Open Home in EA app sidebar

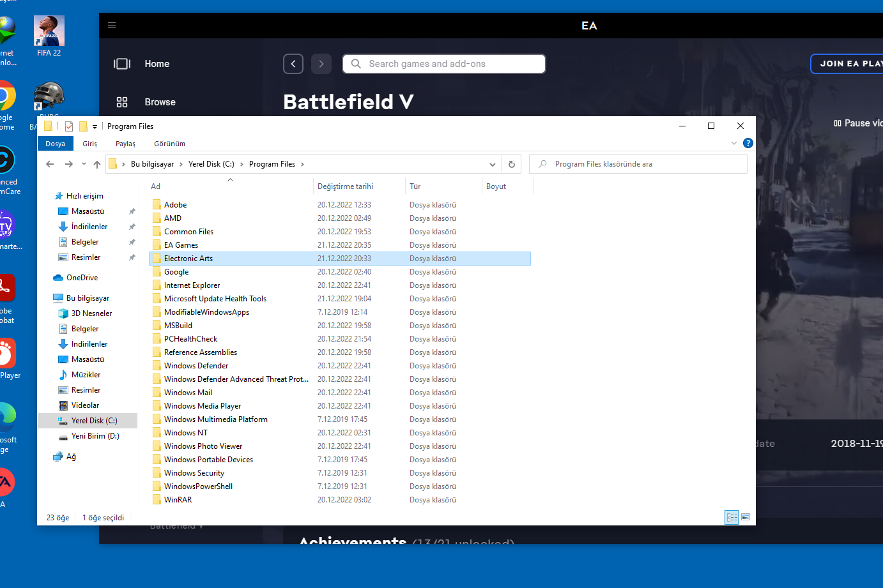point(157,64)
